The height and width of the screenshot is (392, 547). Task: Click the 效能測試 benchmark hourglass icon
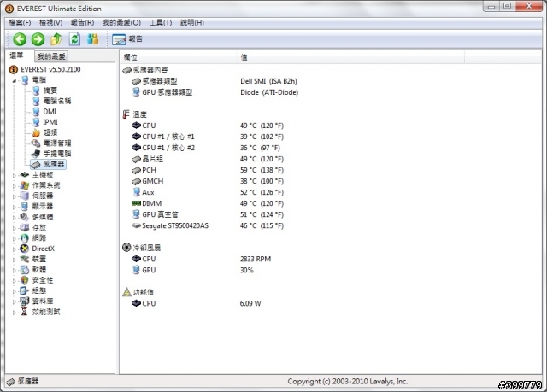tap(24, 312)
